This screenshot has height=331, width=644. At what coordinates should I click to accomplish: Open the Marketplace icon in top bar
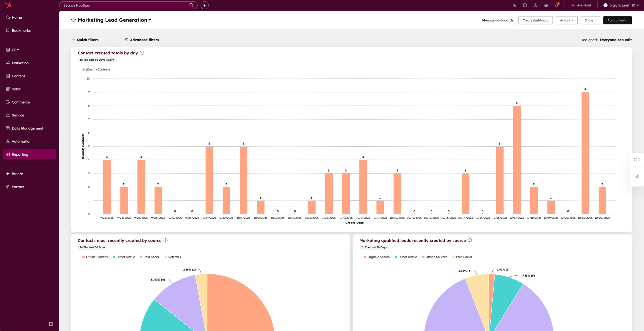(x=525, y=5)
